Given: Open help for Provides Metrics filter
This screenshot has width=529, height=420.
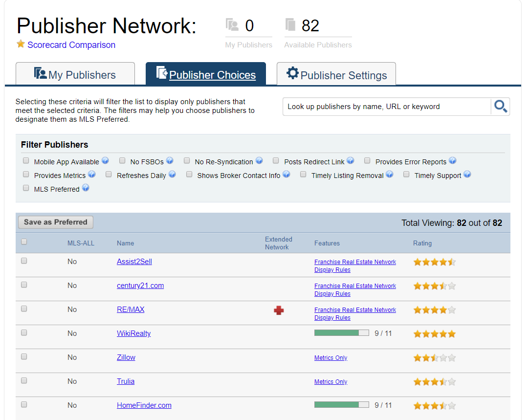Looking at the screenshot, I should coord(92,175).
